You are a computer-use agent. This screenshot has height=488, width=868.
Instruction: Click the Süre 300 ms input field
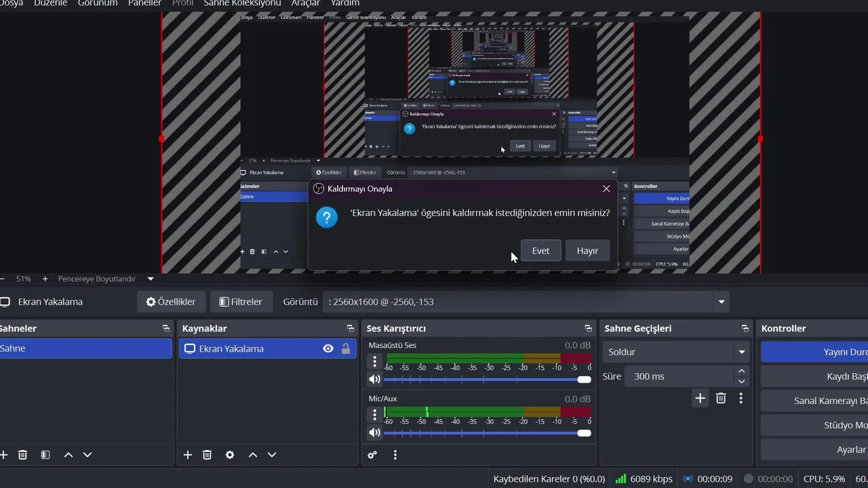point(679,376)
